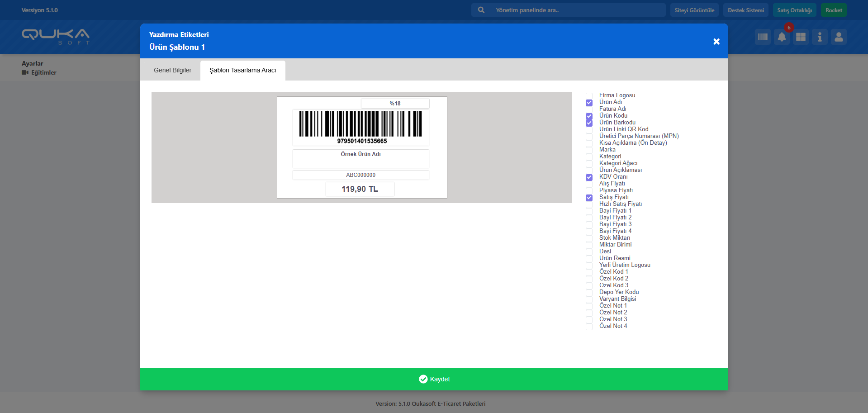Uncheck the KDV Oranı checkbox

click(589, 177)
